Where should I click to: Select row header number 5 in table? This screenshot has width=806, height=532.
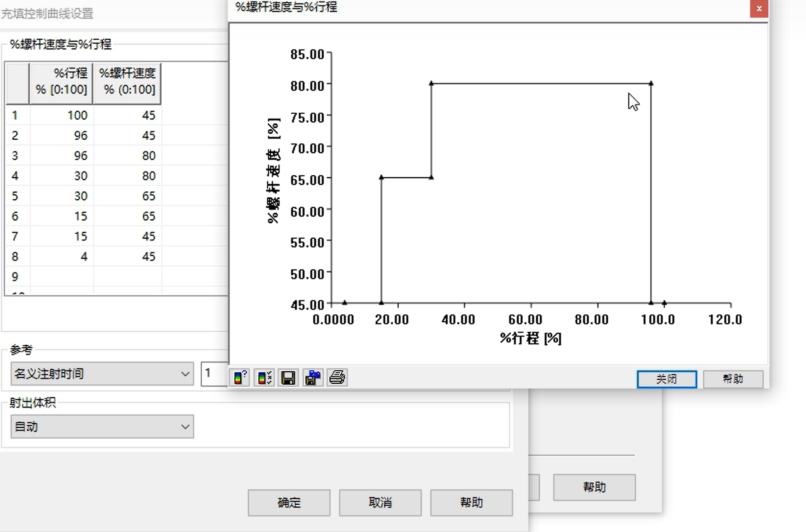pyautogui.click(x=15, y=196)
